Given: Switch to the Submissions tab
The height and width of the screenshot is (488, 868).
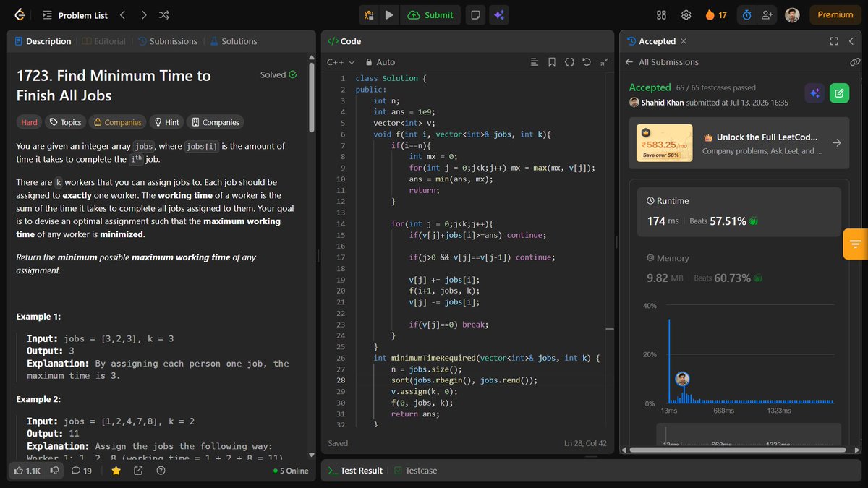Looking at the screenshot, I should [168, 41].
